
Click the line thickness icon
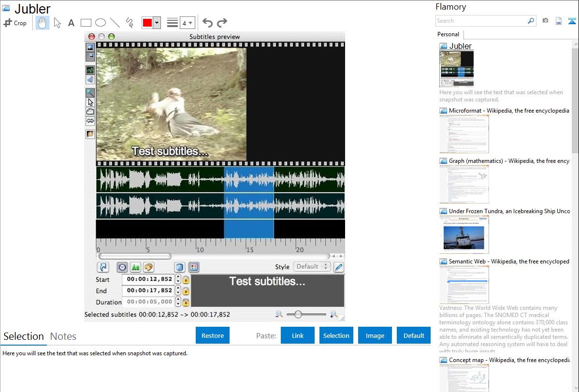[x=173, y=23]
